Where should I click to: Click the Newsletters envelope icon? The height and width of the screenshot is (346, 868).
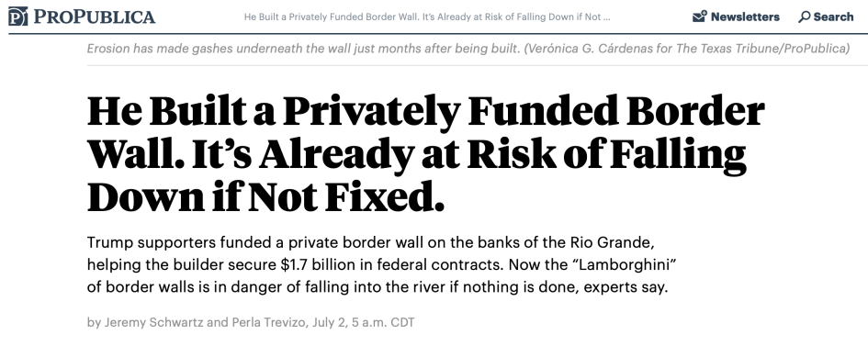(x=700, y=17)
